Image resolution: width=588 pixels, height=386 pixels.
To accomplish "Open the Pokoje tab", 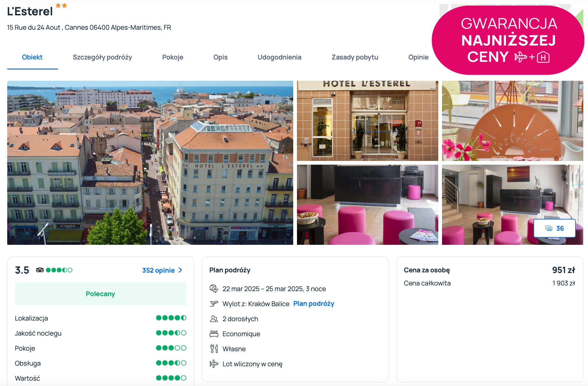I will (173, 57).
